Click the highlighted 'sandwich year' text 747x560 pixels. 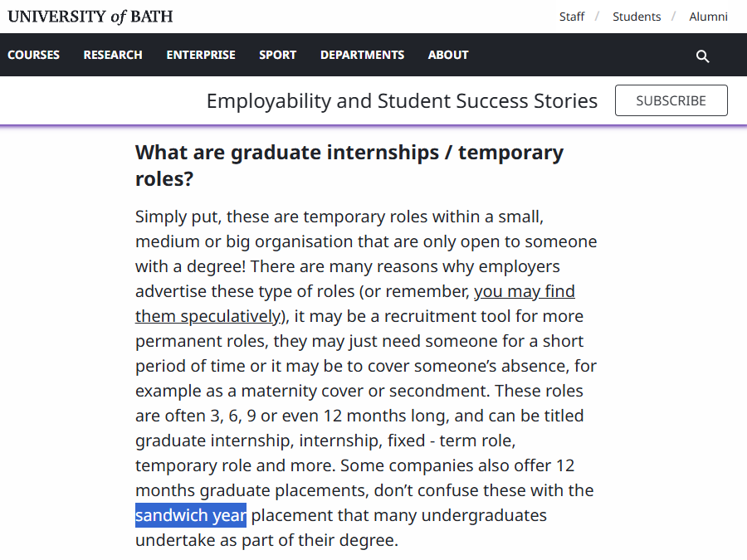(x=191, y=515)
